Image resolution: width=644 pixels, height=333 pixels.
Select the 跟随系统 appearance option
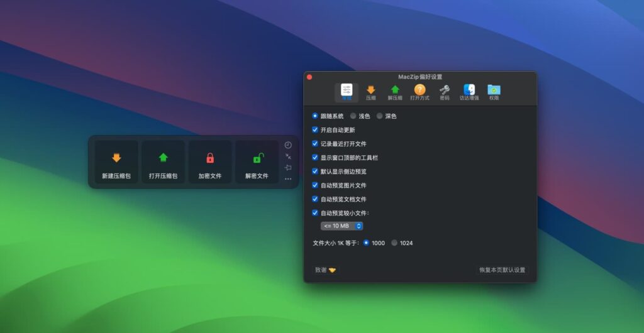[x=315, y=116]
